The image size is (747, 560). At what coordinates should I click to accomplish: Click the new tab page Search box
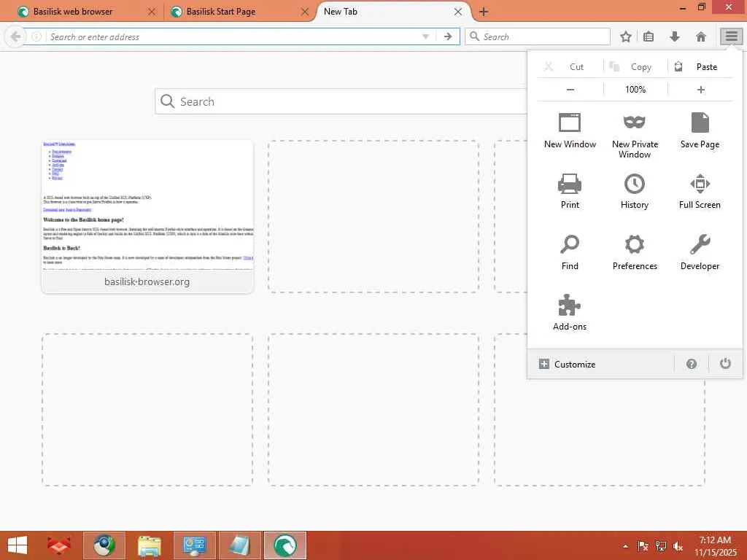point(341,101)
